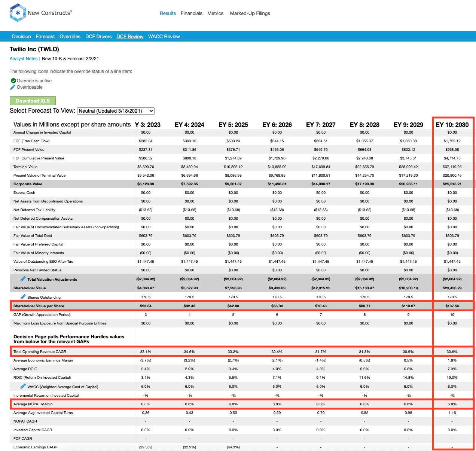Image resolution: width=476 pixels, height=451 pixels.
Task: Open the Select Forecast To View dropdown
Action: click(116, 111)
